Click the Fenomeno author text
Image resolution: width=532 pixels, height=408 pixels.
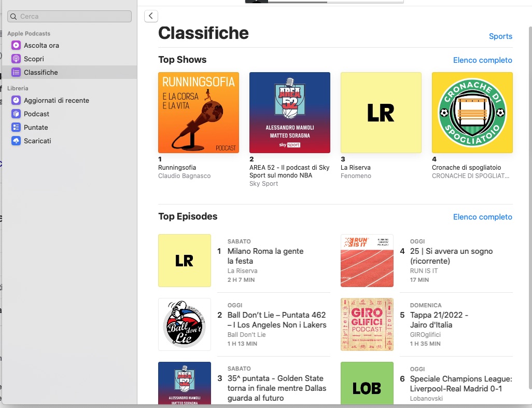(x=356, y=176)
